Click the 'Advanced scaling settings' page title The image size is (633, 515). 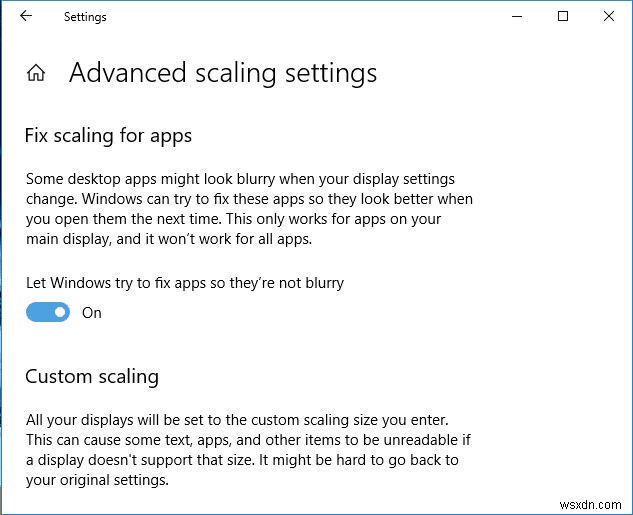[x=223, y=73]
